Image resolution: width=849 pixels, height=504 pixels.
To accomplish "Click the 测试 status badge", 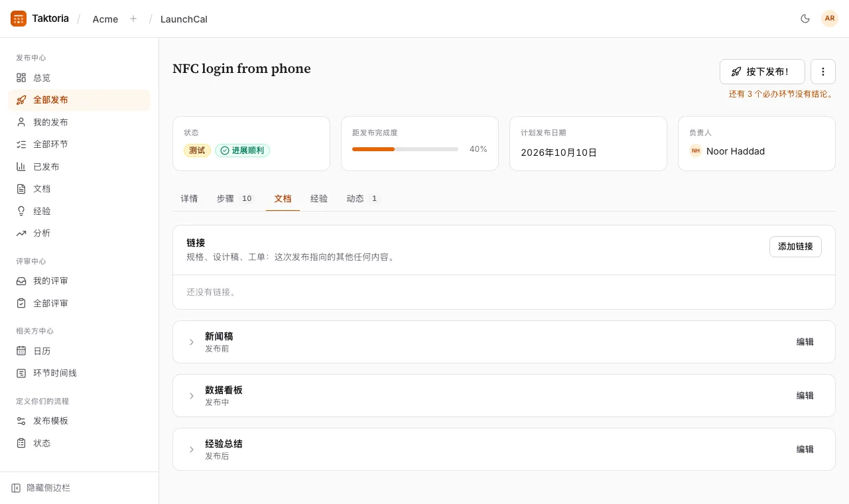I will coord(197,151).
